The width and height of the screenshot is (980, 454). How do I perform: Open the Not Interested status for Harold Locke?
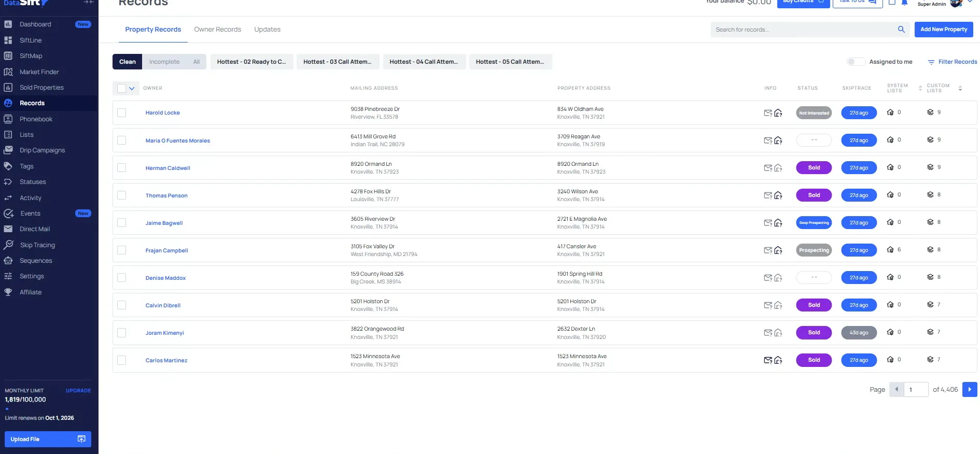coord(814,113)
